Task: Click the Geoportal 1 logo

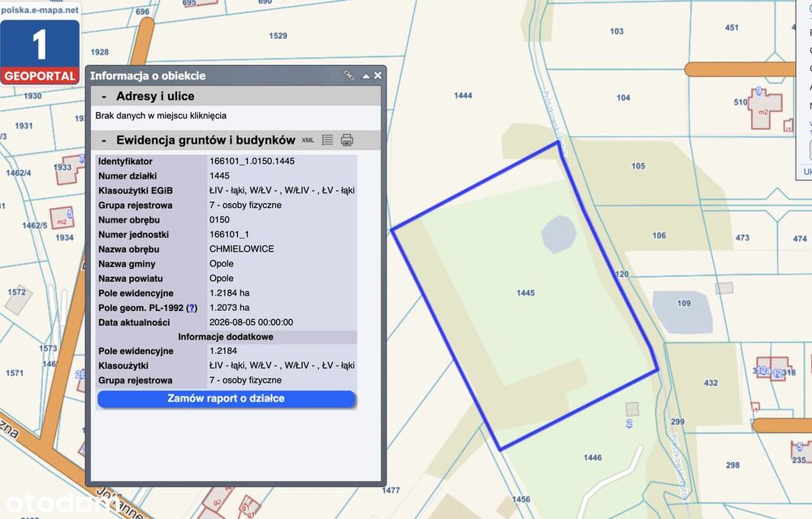Action: [40, 51]
